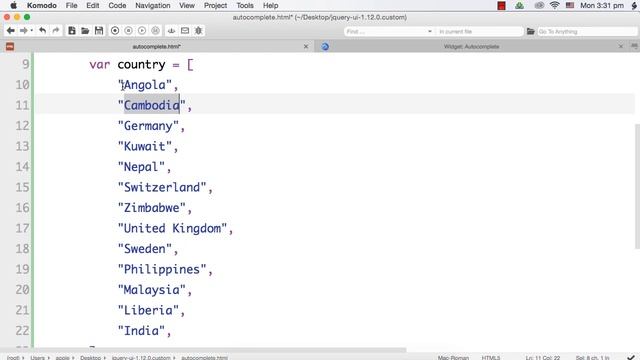Click the "Switzerland" string on line 15
This screenshot has width=640, height=360.
(162, 187)
